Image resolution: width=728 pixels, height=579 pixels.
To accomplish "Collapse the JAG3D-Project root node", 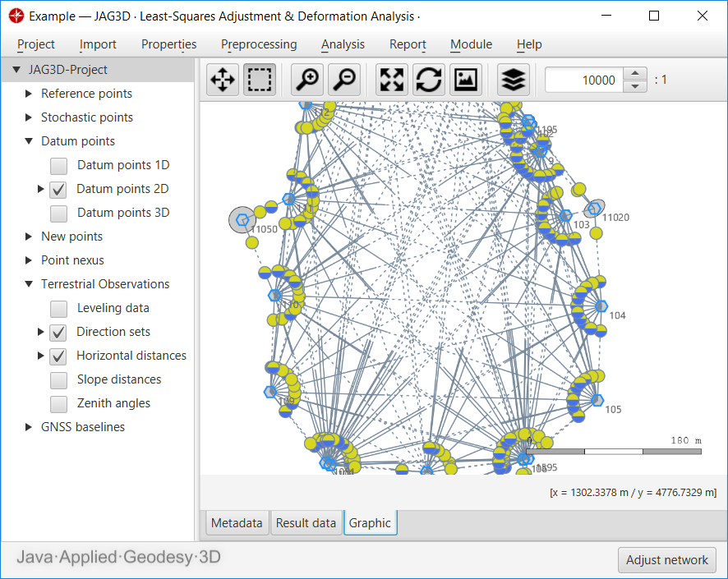I will tap(16, 70).
